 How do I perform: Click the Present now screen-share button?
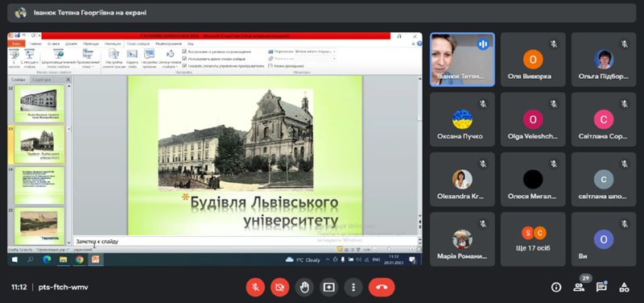pos(329,287)
